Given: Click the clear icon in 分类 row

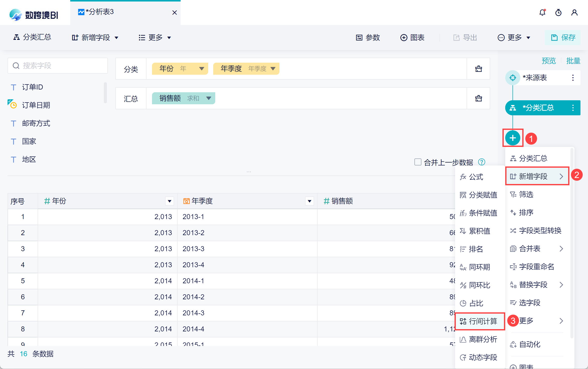Looking at the screenshot, I should tap(478, 69).
